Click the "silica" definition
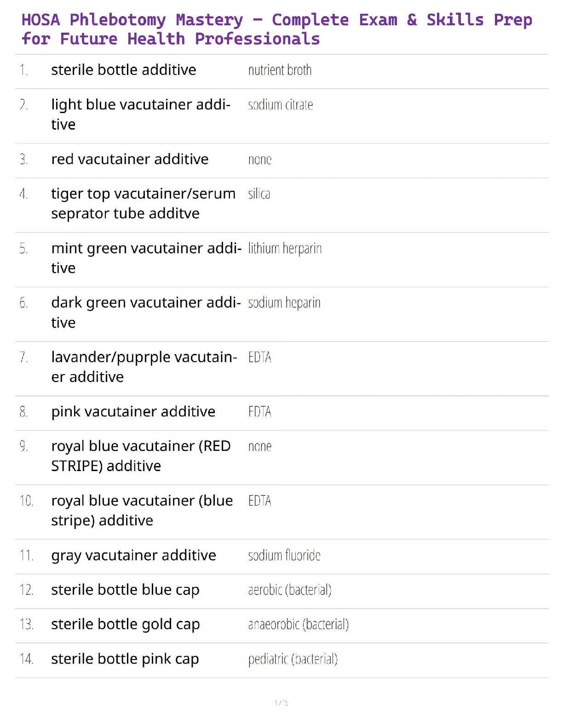The width and height of the screenshot is (563, 728). click(x=259, y=194)
